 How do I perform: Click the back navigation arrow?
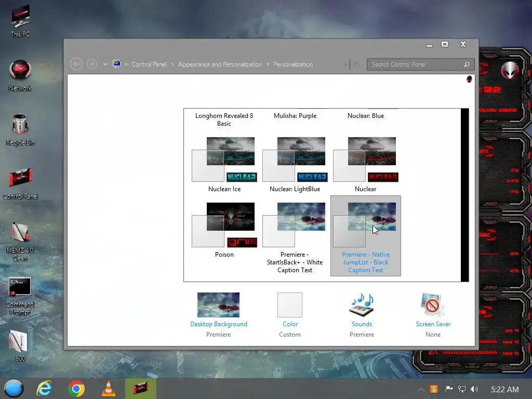point(76,64)
